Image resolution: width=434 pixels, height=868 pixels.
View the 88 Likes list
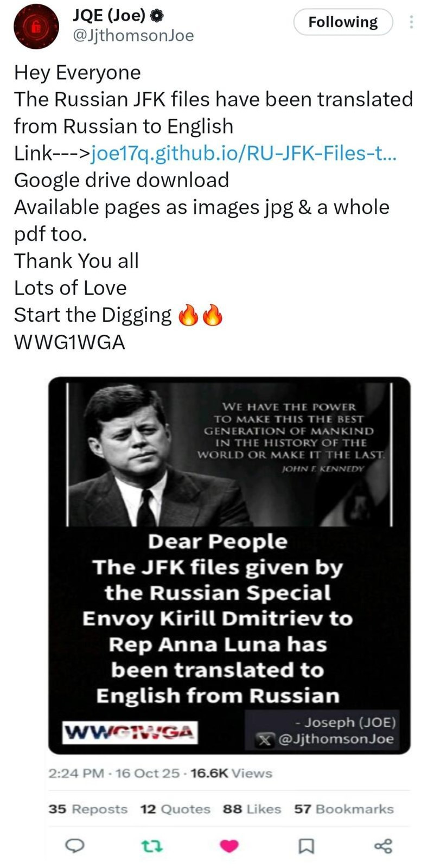252,809
